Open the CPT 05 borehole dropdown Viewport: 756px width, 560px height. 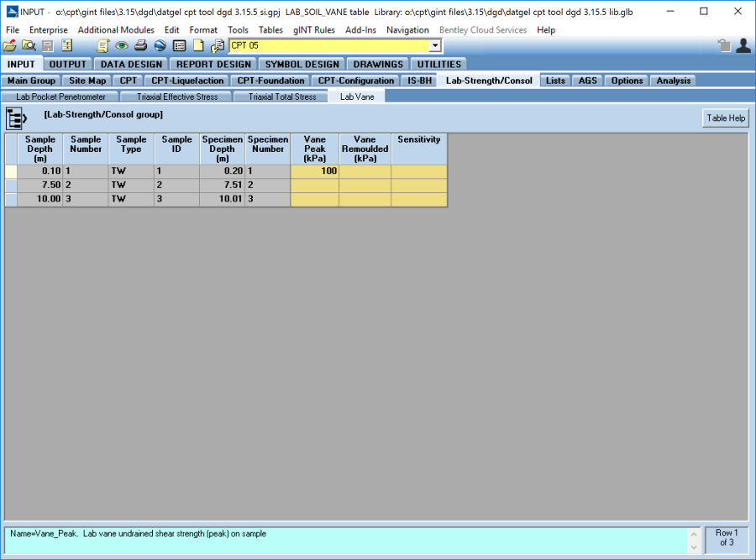pos(434,45)
